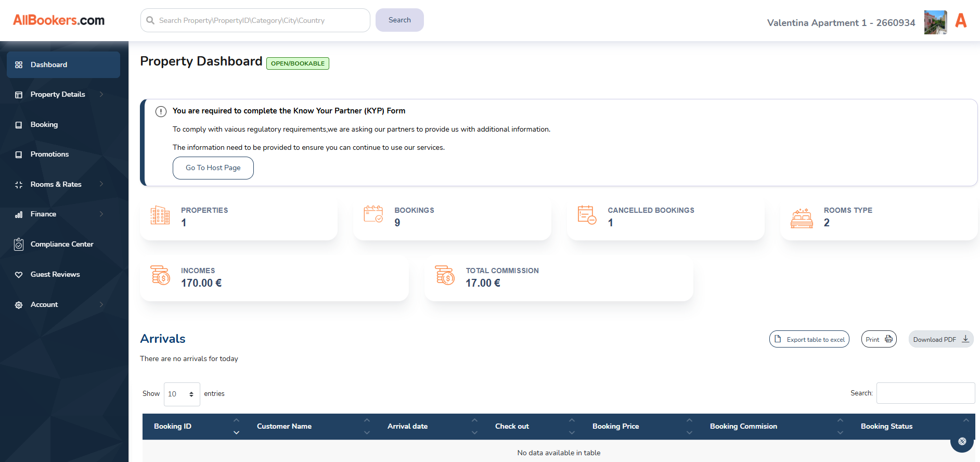The height and width of the screenshot is (462, 980).
Task: Click the 170.00 € incomes value
Action: point(201,284)
